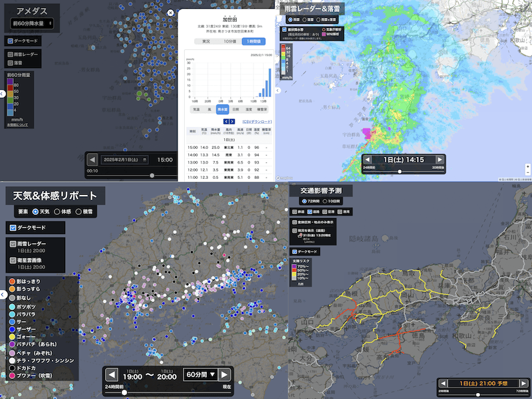Image resolution: width=532 pixels, height=399 pixels.
Task: Advance rain radar time forward
Action: click(x=438, y=160)
